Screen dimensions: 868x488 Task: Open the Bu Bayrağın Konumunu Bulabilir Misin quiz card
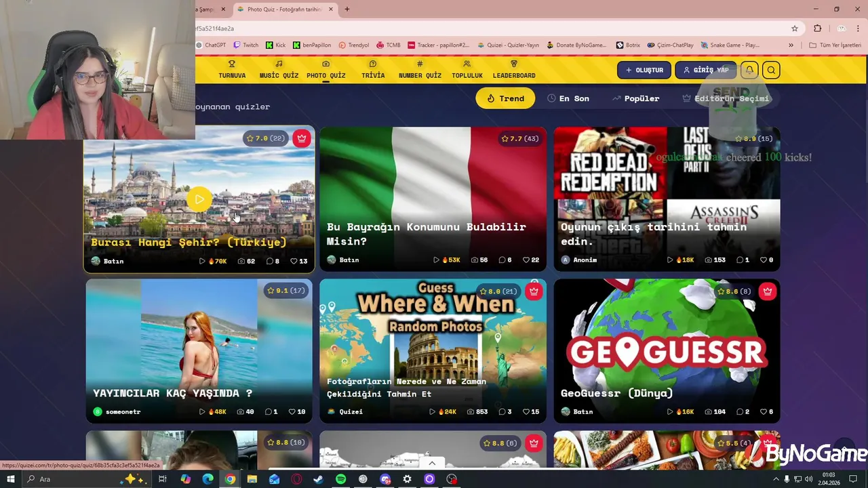tap(433, 199)
